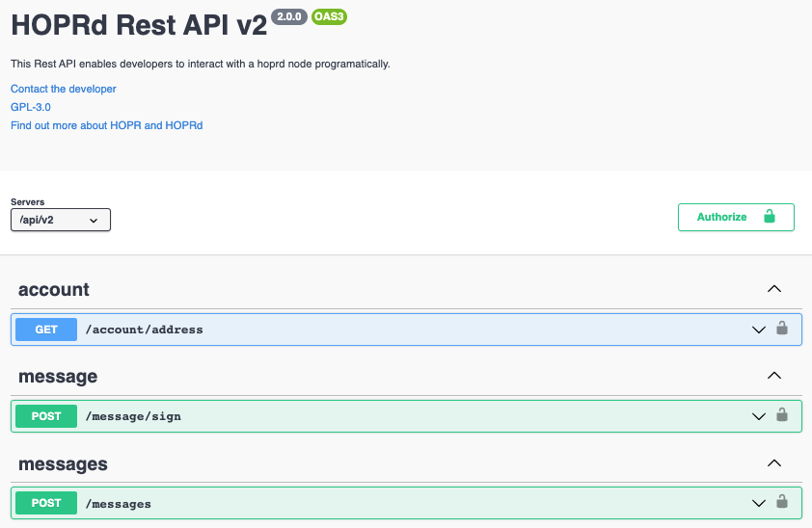Click the /messages endpoint path text
This screenshot has height=528, width=812.
[x=118, y=504]
